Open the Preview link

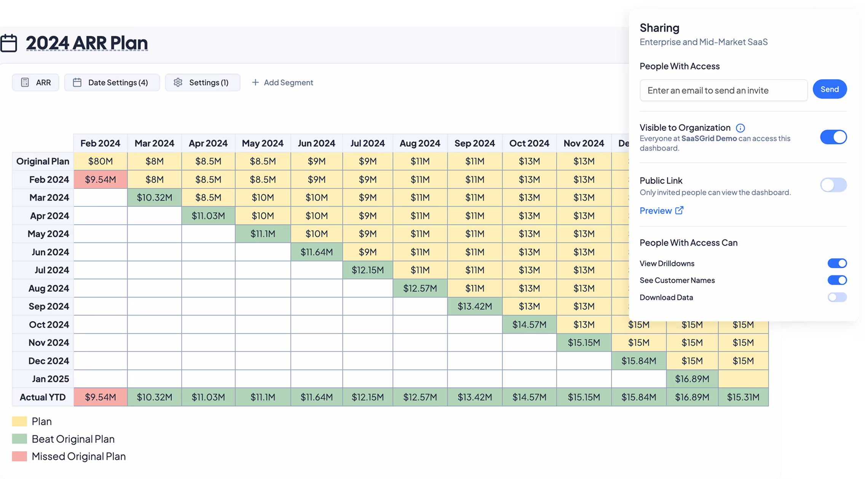coord(656,211)
